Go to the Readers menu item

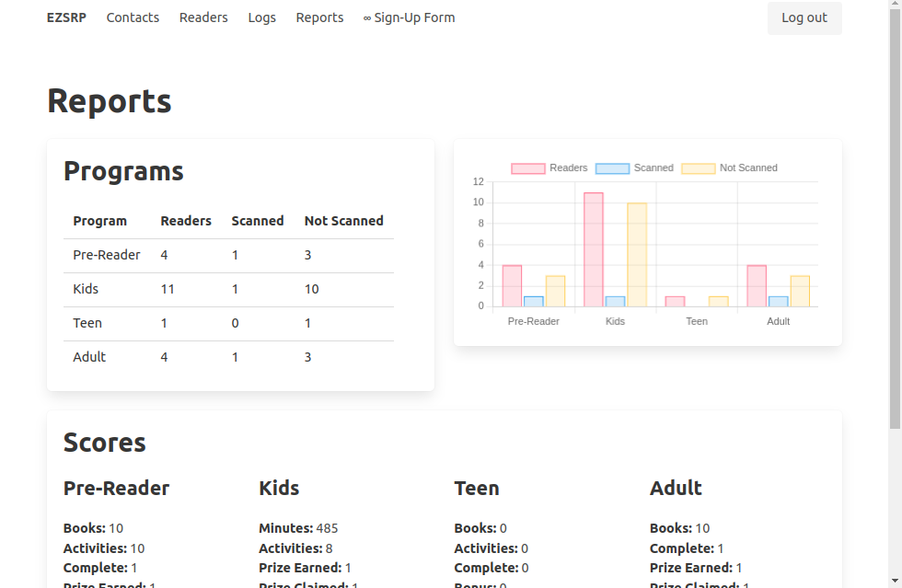[x=203, y=17]
